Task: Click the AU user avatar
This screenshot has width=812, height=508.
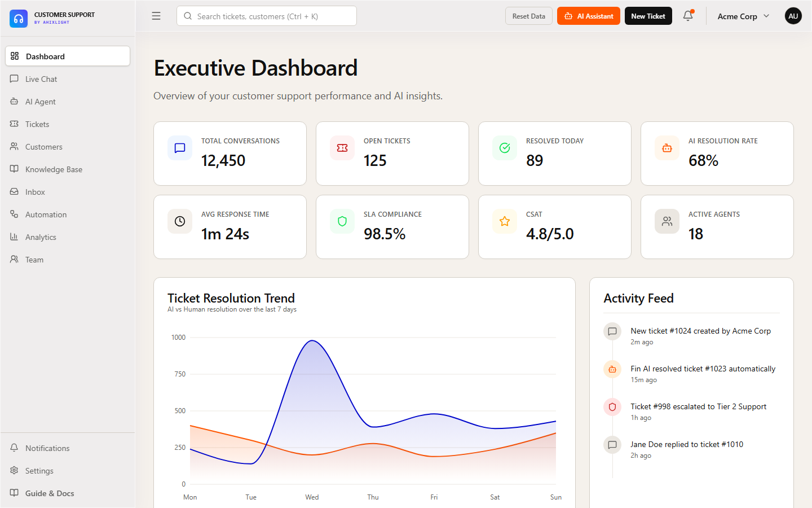Action: [793, 16]
